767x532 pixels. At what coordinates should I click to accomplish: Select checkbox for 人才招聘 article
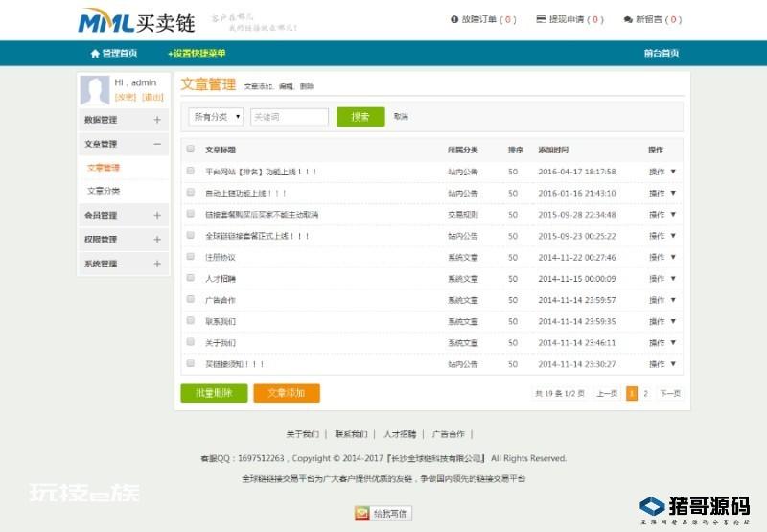click(190, 278)
